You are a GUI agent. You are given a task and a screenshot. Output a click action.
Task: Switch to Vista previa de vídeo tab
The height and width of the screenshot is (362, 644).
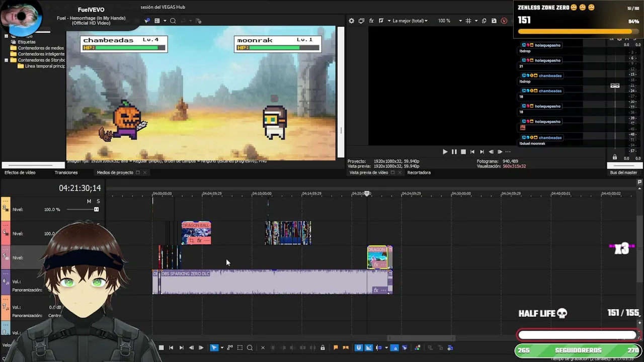click(369, 172)
